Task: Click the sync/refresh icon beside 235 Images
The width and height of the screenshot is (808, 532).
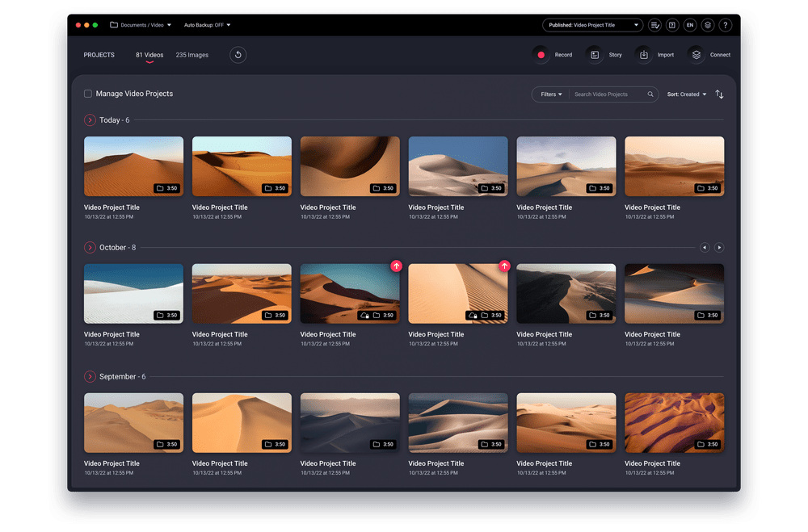Action: pyautogui.click(x=238, y=54)
